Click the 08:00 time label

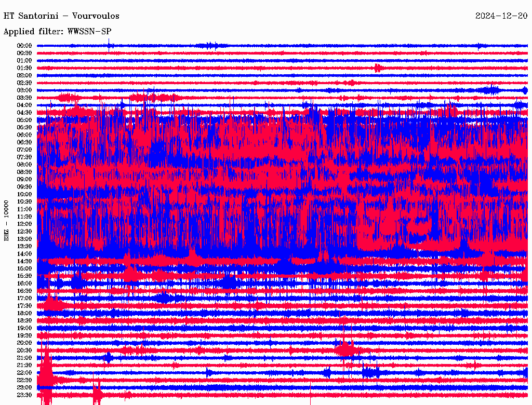[x=24, y=165]
